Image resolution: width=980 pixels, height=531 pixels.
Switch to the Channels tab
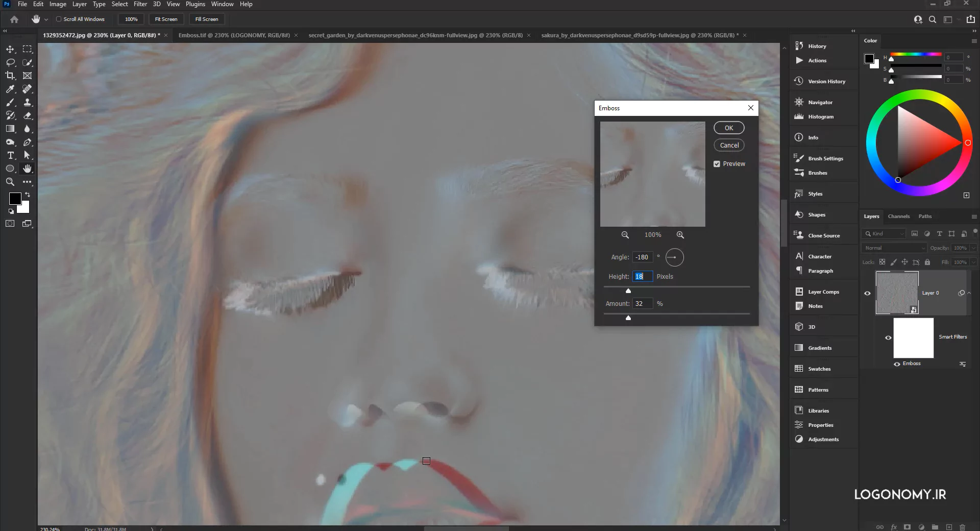pos(899,216)
